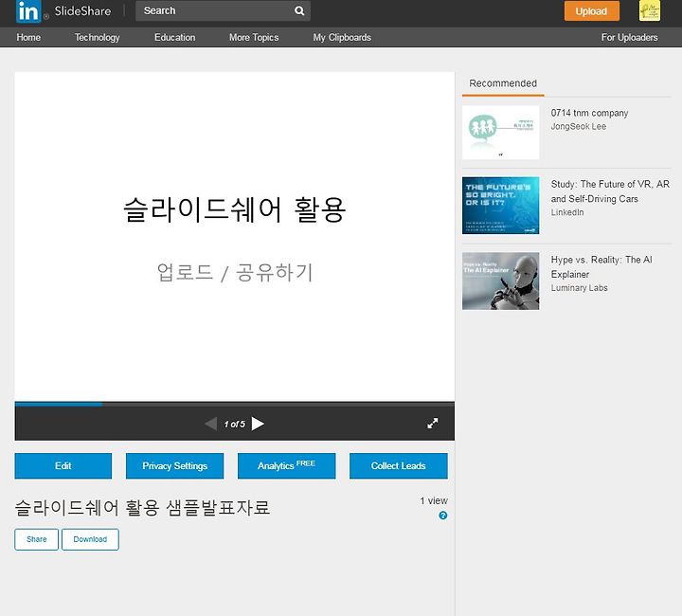Click the LinkedIn logo icon

point(28,10)
